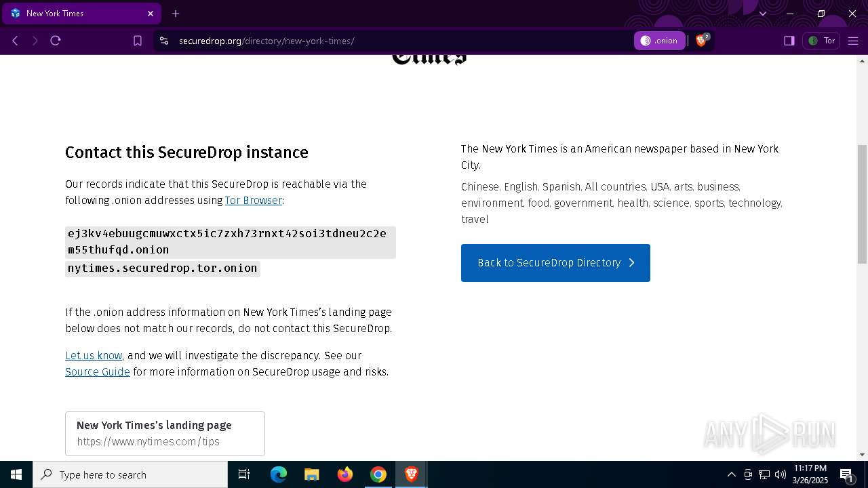Click the address bar URL
Image resolution: width=868 pixels, height=488 pixels.
(x=267, y=41)
